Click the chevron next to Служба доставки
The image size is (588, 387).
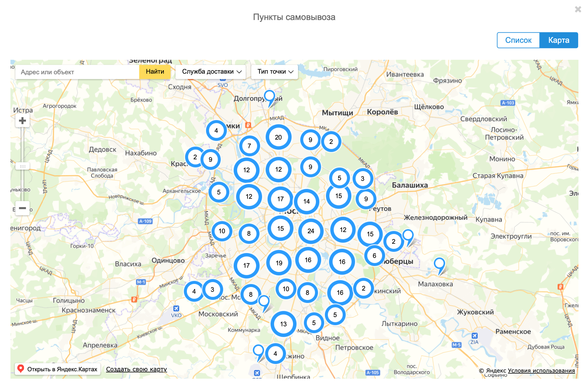coord(240,72)
